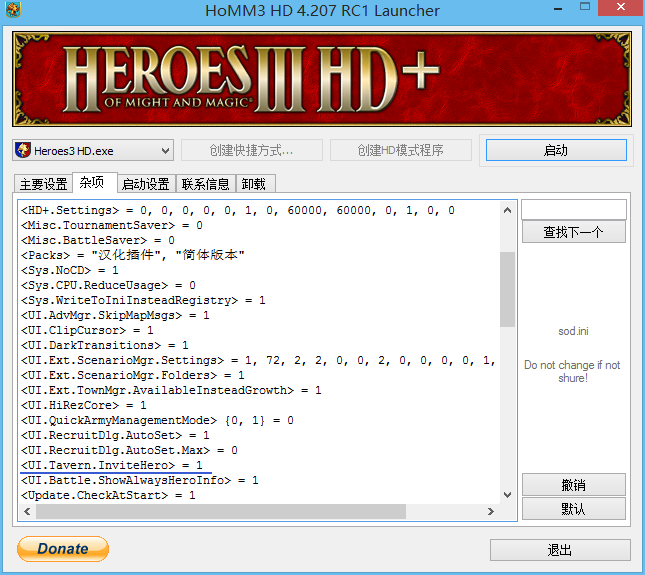Screen dimensions: 645x575
Task: Open the 卸载 tab
Action: pos(254,184)
